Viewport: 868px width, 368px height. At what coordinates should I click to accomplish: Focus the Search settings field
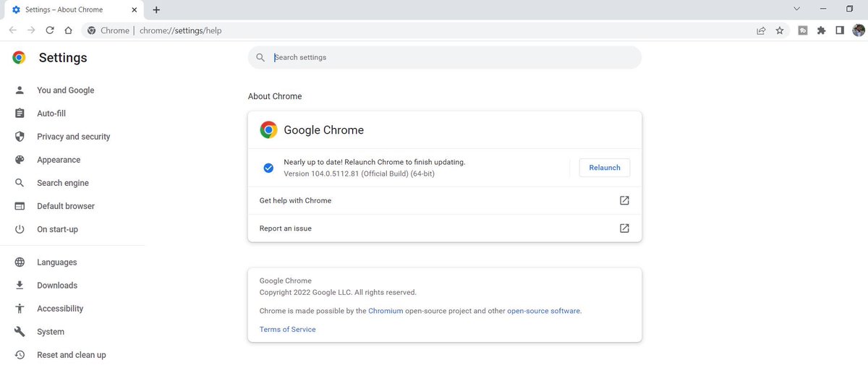(x=445, y=57)
